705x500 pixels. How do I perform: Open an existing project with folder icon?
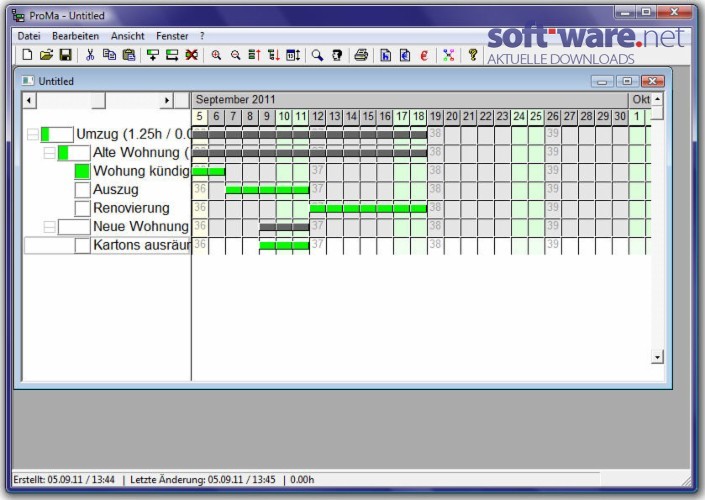point(46,55)
